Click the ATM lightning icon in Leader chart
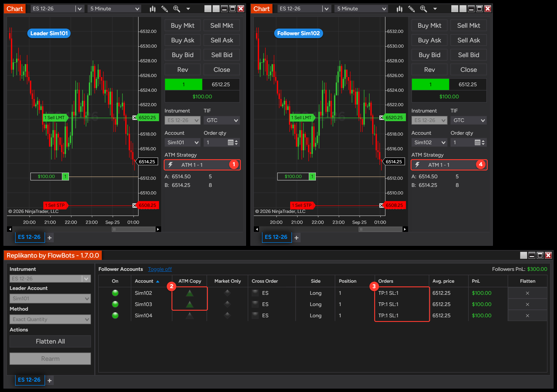557x392 pixels. [171, 165]
